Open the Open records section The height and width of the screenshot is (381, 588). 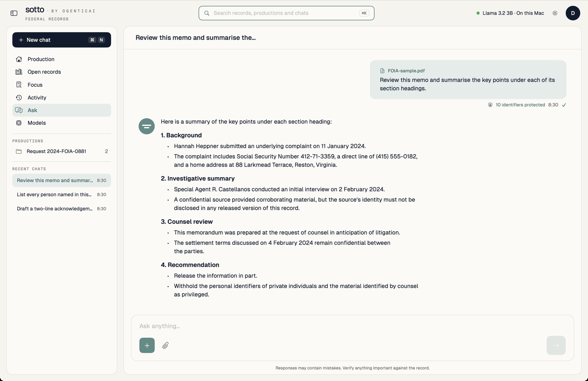pyautogui.click(x=62, y=72)
